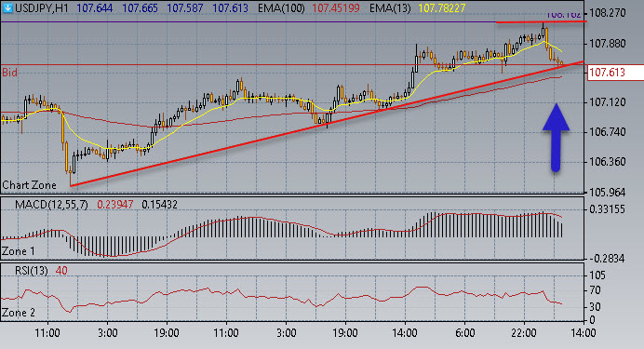Click the 108.270 price scale value
Screen dimensions: 644x349
pyautogui.click(x=608, y=13)
